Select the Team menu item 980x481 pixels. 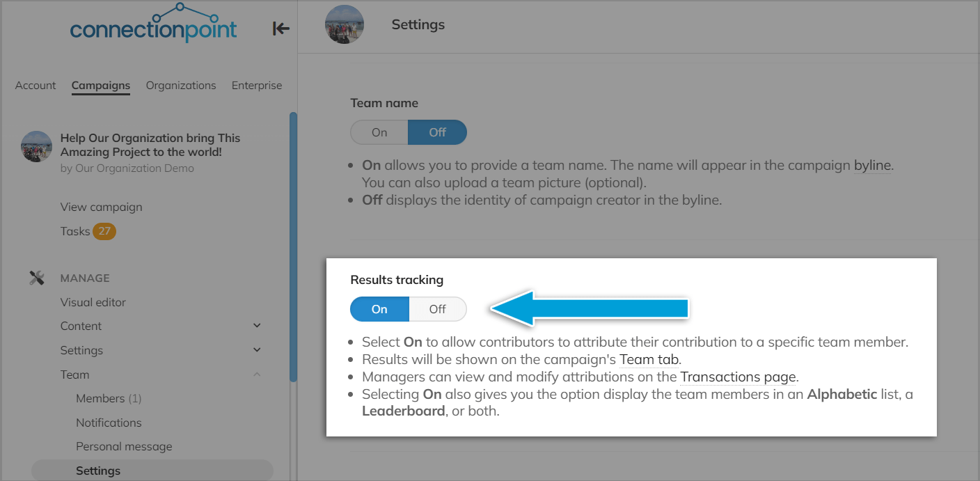point(75,374)
